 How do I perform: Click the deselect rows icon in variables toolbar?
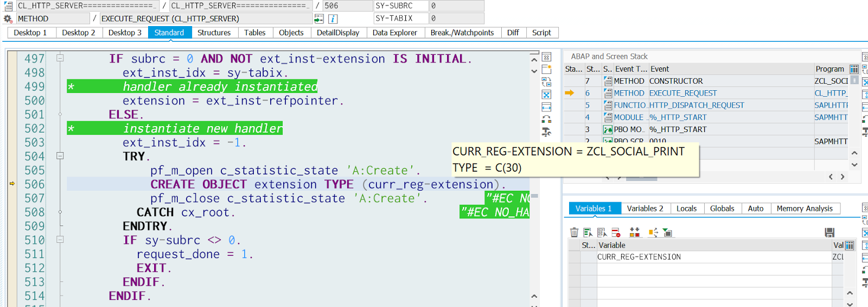coord(602,233)
